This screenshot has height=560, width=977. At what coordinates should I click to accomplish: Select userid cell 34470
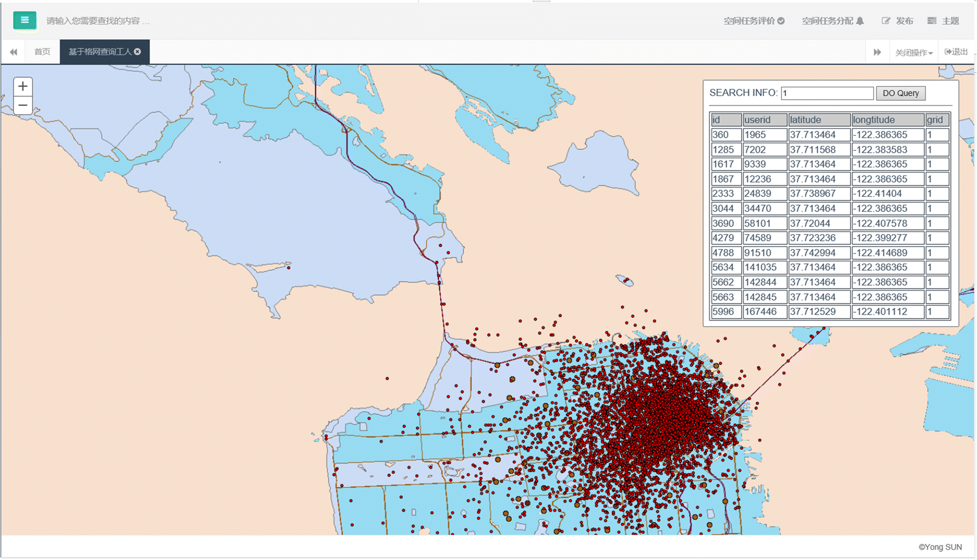[x=765, y=209]
